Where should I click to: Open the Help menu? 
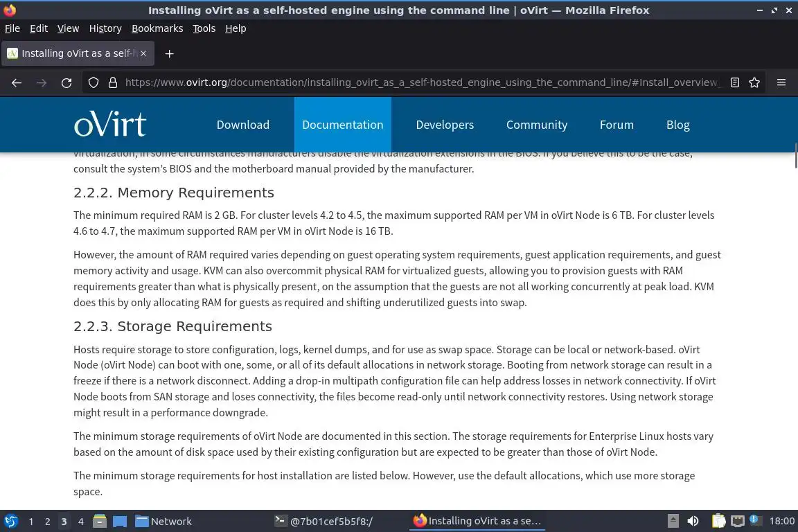click(236, 28)
